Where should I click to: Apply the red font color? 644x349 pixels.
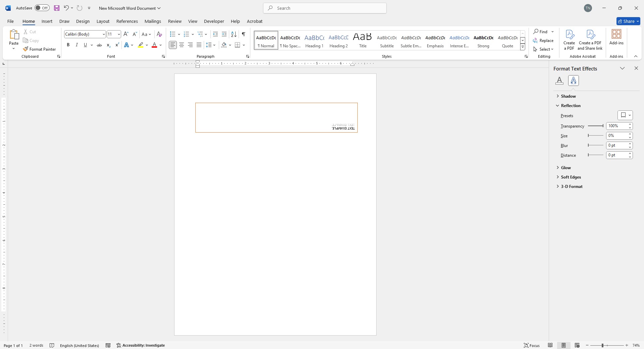pyautogui.click(x=154, y=45)
